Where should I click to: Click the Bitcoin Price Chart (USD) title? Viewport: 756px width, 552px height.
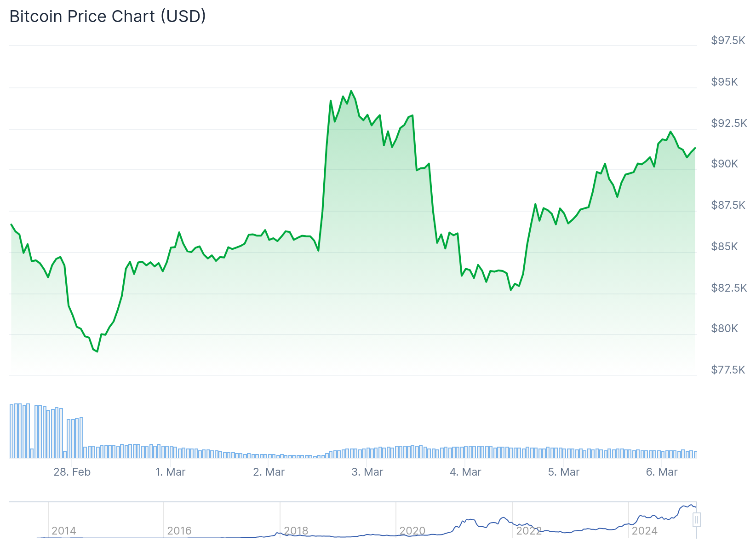[x=108, y=17]
